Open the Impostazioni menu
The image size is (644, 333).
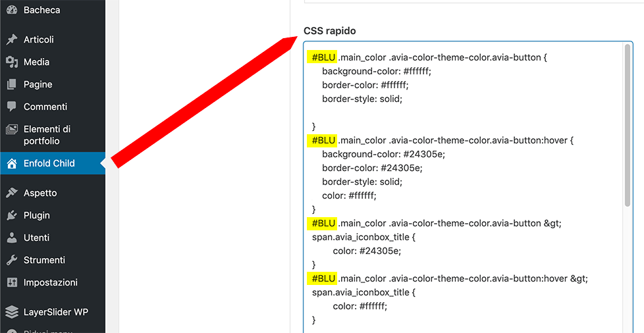[x=53, y=282]
